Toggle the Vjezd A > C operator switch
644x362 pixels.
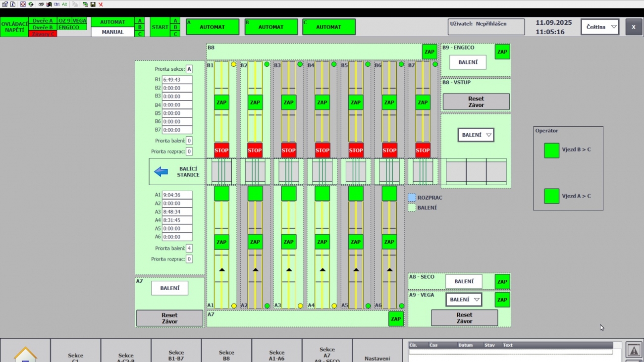point(551,196)
